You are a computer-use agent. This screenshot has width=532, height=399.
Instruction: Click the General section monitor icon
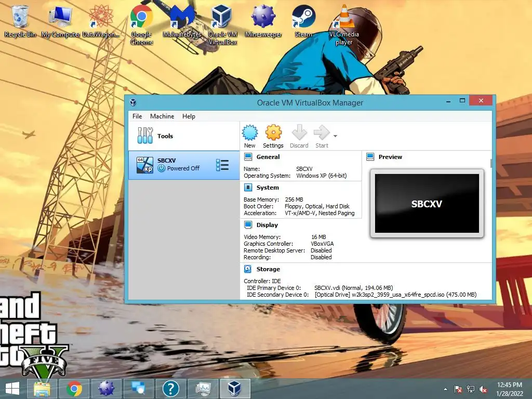[x=248, y=157]
